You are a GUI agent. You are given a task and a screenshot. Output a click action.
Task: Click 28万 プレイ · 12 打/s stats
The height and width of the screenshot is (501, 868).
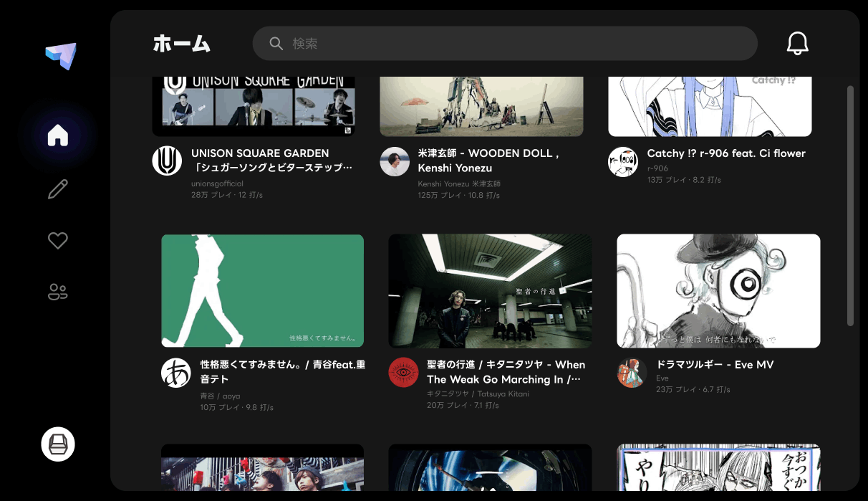[x=226, y=195]
